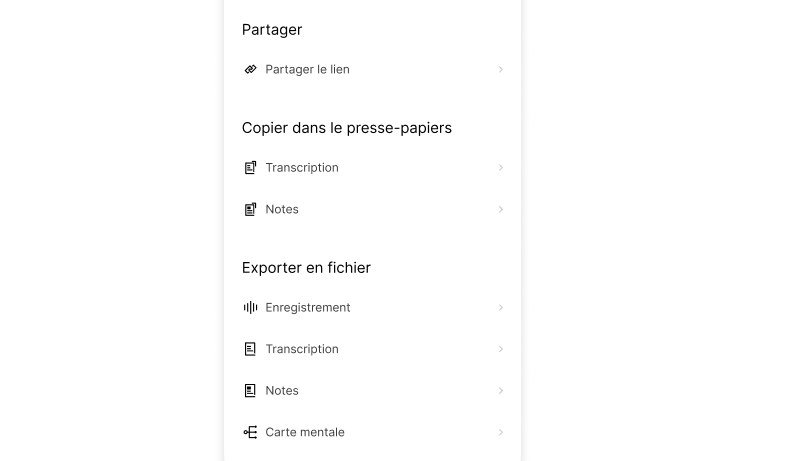Click the Notes icon under Copier dans le presse-papiers
The width and height of the screenshot is (787, 461).
click(250, 210)
